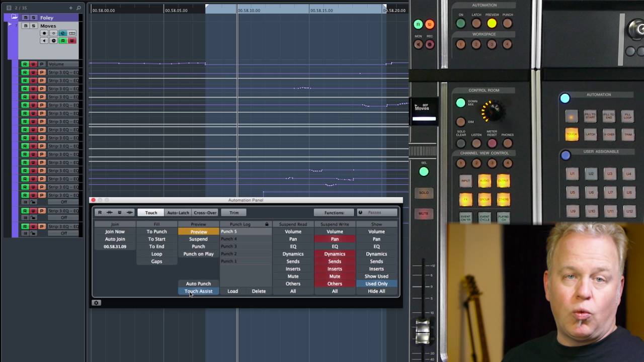The height and width of the screenshot is (362, 644).
Task: Toggle Used Only in Show column
Action: tap(376, 284)
